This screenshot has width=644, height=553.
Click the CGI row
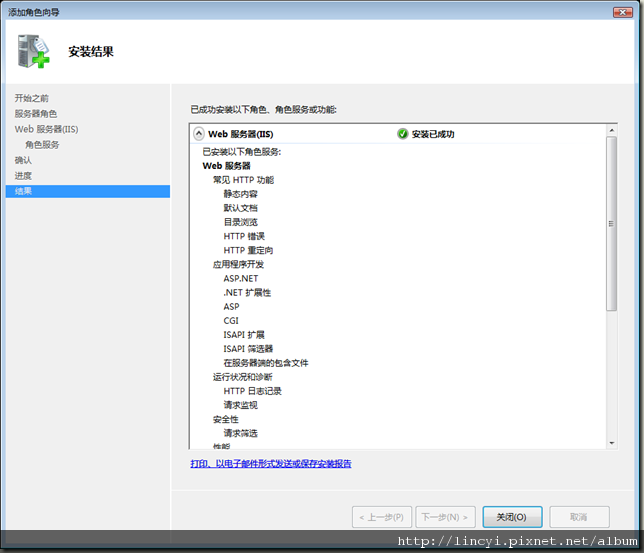pyautogui.click(x=231, y=320)
